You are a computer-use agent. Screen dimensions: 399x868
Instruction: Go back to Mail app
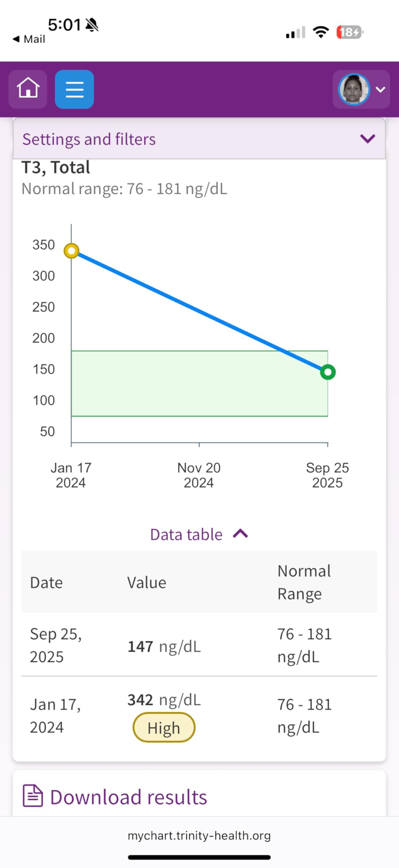29,39
